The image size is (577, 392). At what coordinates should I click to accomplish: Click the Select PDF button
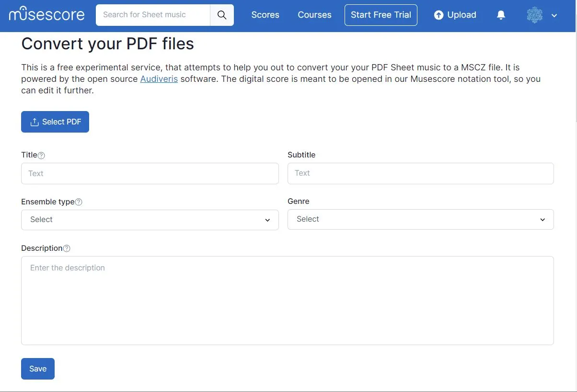[x=55, y=122]
